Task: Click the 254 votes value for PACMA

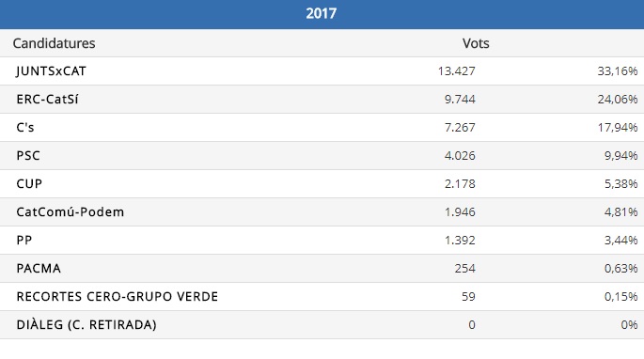Action: coord(465,268)
